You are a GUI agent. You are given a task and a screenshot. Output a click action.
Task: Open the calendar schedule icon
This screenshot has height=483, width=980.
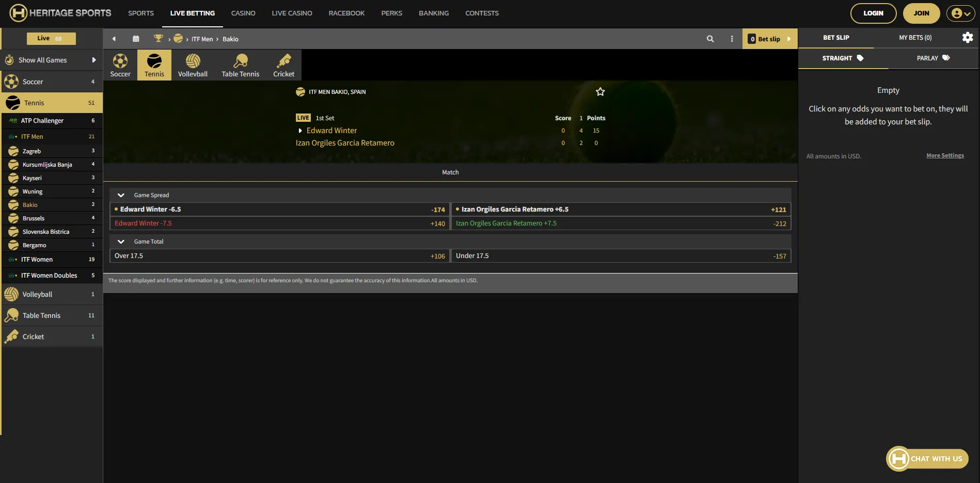tap(136, 39)
